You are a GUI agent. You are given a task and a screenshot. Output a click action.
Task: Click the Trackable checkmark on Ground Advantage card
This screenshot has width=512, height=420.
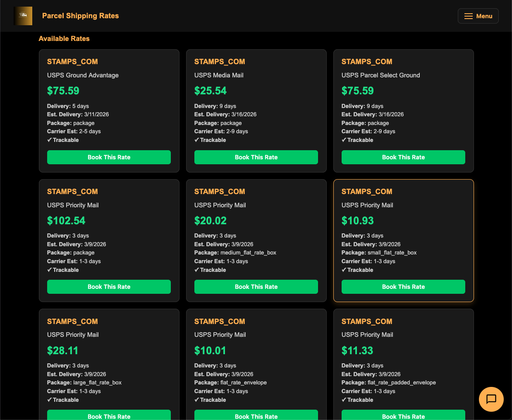pyautogui.click(x=63, y=140)
